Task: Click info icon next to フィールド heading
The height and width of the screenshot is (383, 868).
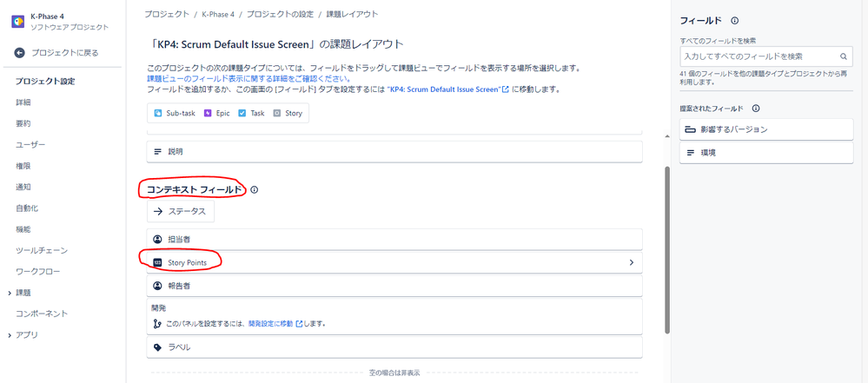Action: (x=734, y=21)
